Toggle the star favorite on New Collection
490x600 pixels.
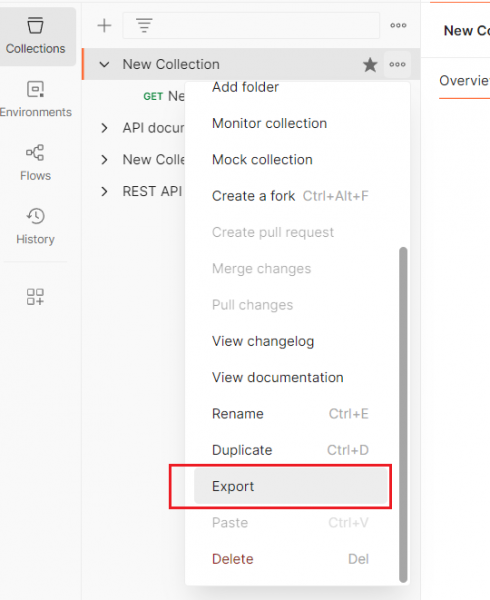370,65
